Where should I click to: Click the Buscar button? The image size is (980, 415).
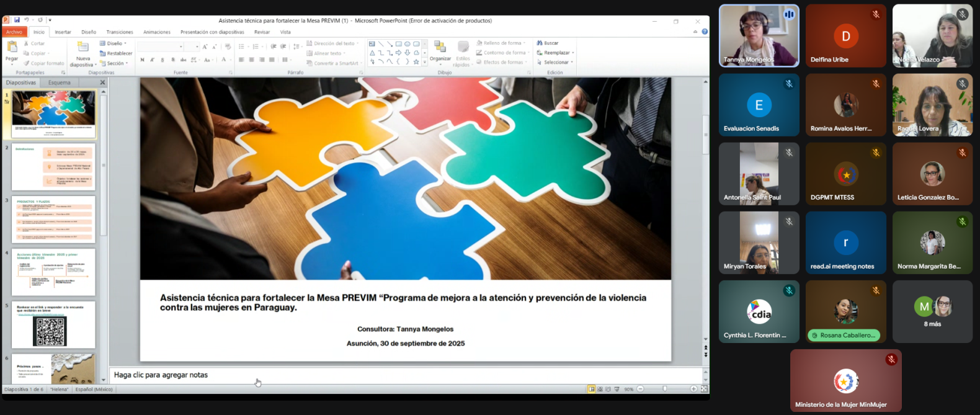[548, 43]
